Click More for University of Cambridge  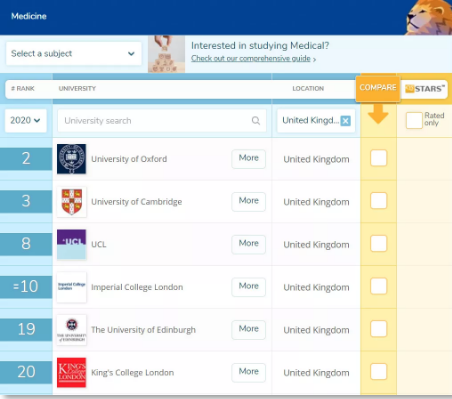(249, 201)
